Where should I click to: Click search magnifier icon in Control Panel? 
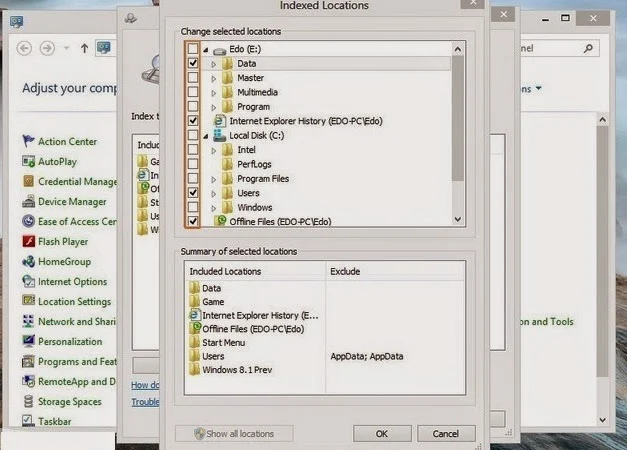[588, 49]
